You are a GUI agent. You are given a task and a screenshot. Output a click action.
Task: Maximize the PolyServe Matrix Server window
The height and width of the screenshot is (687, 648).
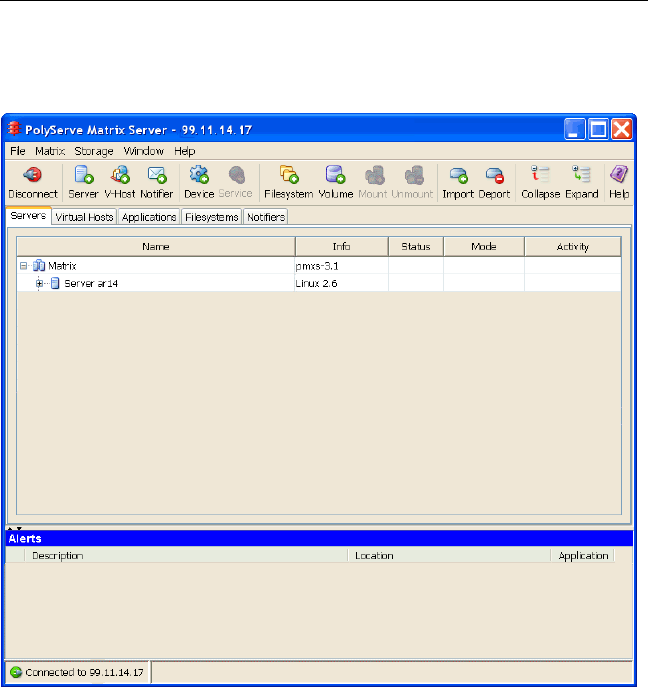coord(598,130)
